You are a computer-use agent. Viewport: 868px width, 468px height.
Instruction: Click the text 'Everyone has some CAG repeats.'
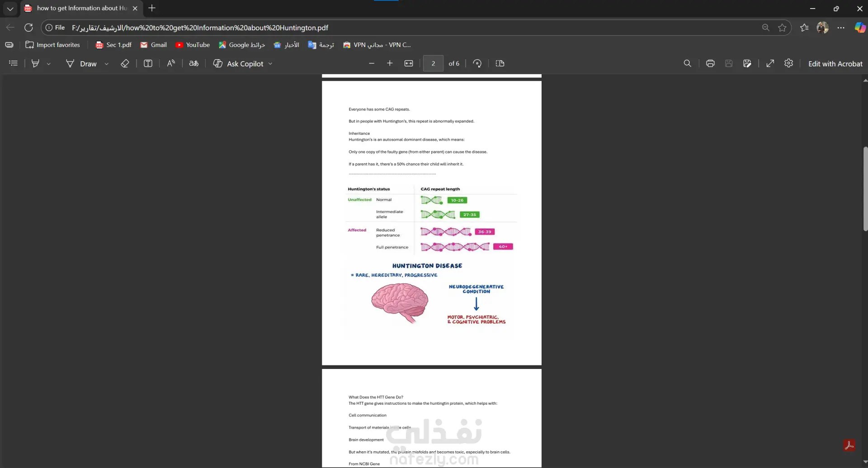[x=379, y=109]
